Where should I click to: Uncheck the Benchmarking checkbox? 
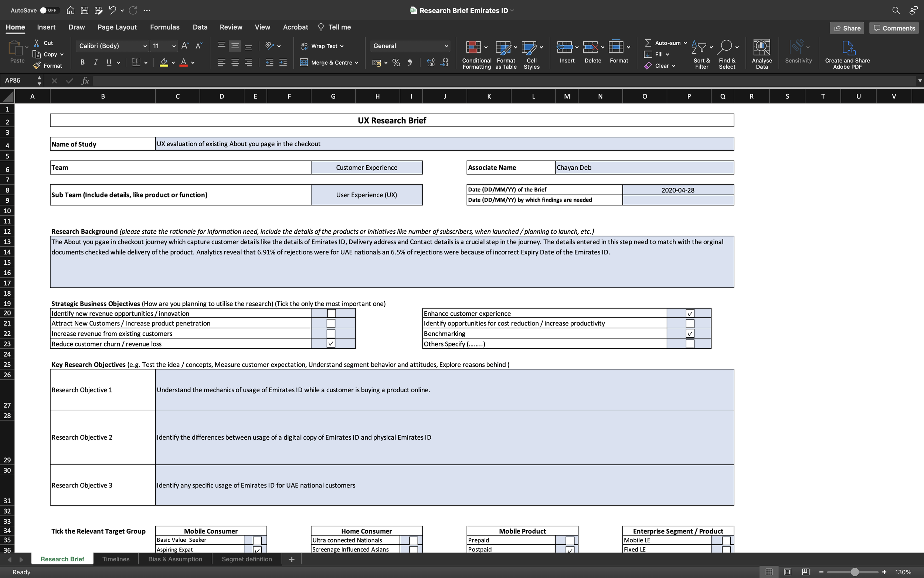(689, 334)
